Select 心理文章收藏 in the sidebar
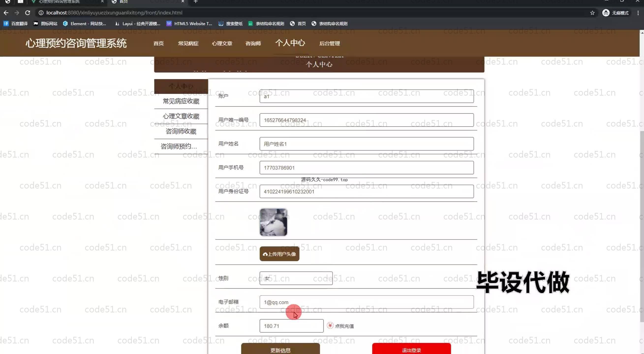 (x=181, y=116)
